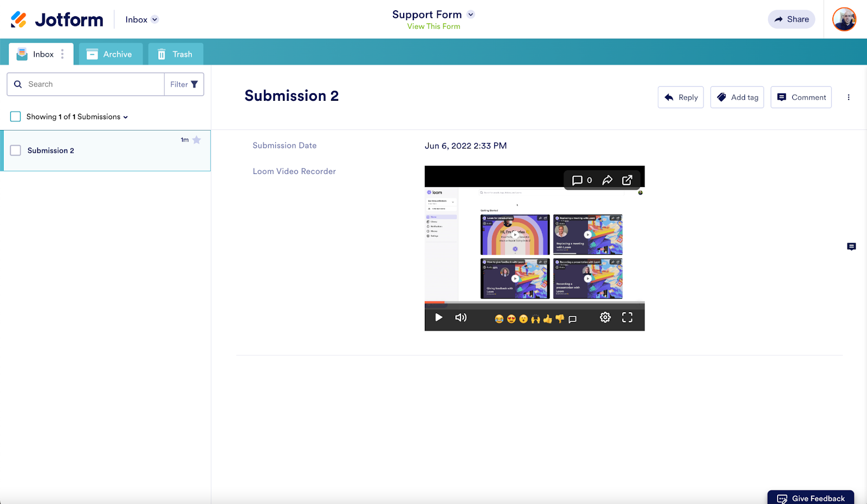Click the Submission Date value Jun 6, 2022
The width and height of the screenshot is (867, 504).
coord(465,146)
